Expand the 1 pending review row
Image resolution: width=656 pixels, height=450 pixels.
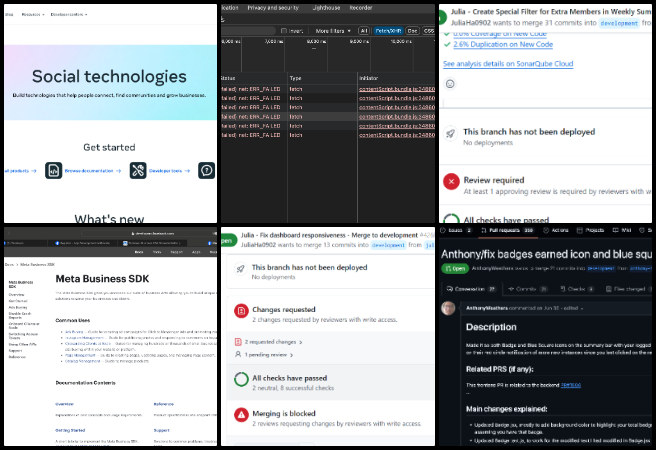pos(263,353)
